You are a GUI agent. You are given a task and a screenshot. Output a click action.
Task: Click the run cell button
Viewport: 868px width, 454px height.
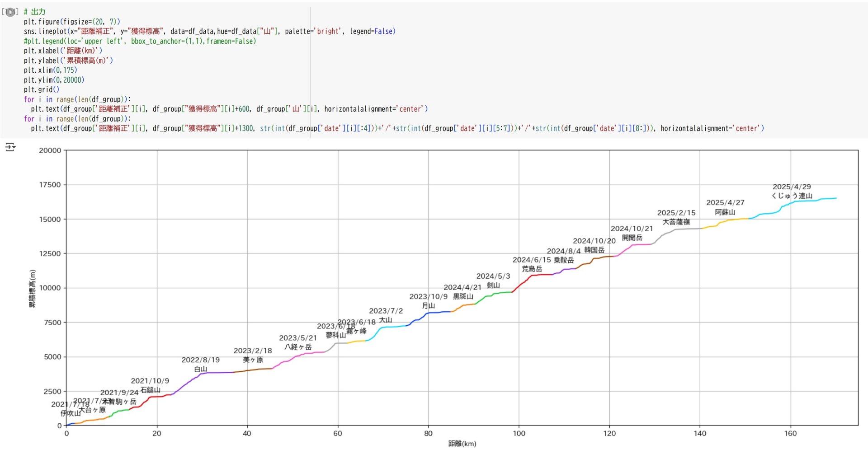(10, 12)
